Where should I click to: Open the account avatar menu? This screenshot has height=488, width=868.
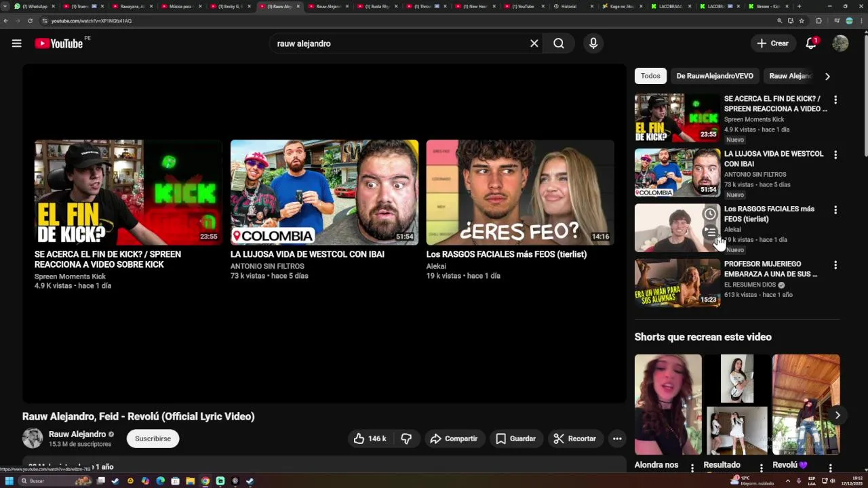[840, 43]
